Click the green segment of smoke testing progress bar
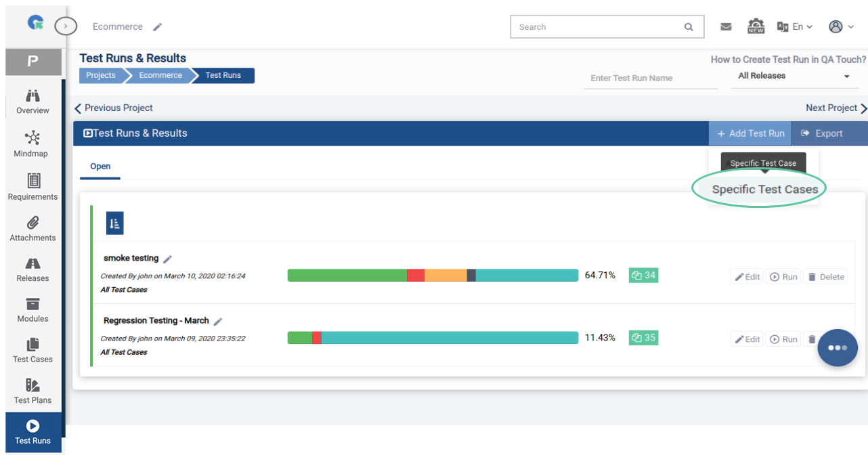This screenshot has width=868, height=455. pos(347,276)
